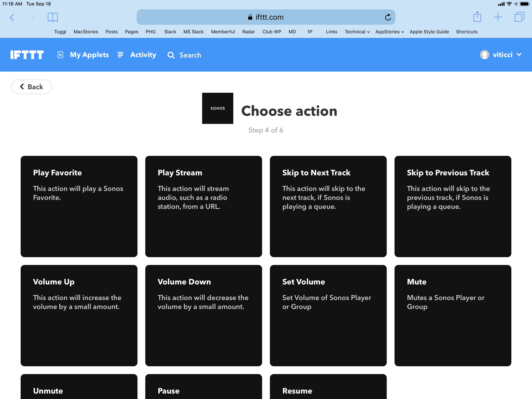Open the Activity page
This screenshot has height=399, width=532.
point(143,55)
